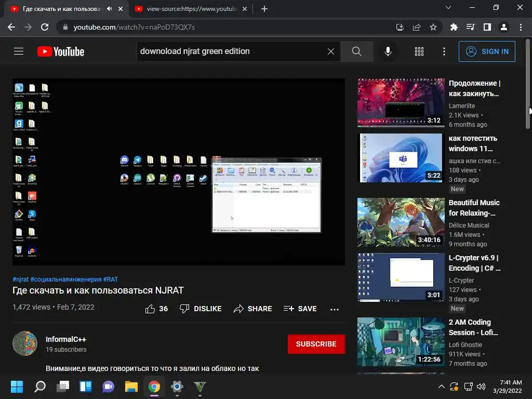Clear the search box text

point(331,51)
